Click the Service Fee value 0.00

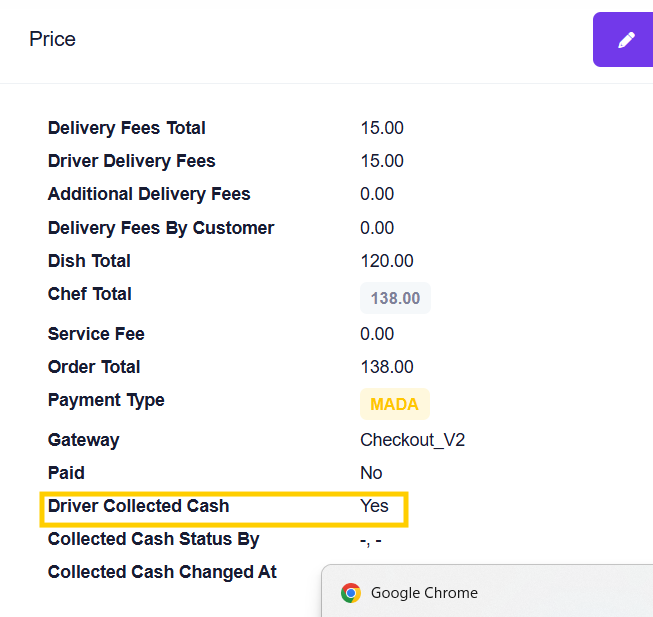point(377,334)
